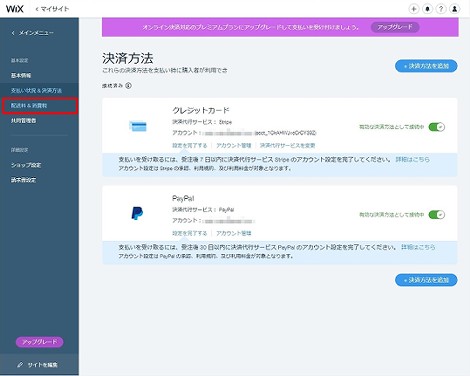Image resolution: width=470 pixels, height=376 pixels.
Task: Open ショップ設定 in sidebar
Action: [26, 165]
